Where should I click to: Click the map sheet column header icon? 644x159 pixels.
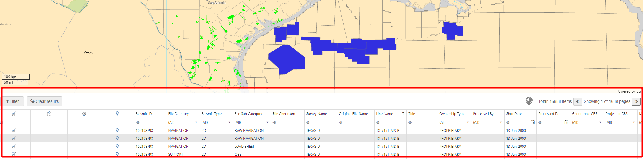[49, 114]
